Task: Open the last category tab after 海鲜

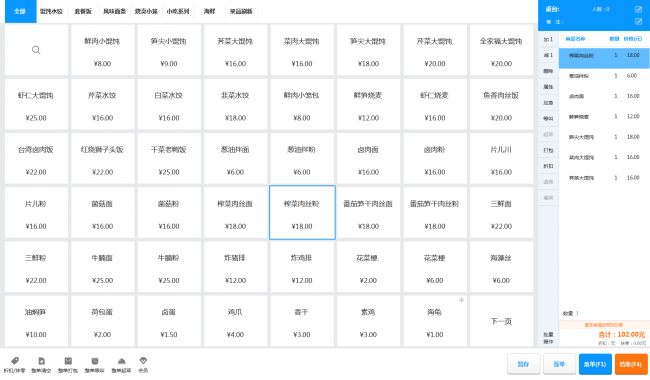Action: (241, 12)
